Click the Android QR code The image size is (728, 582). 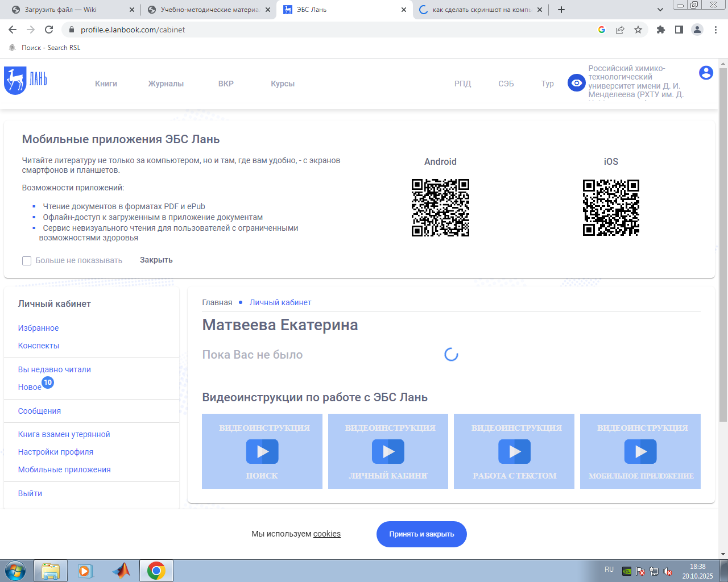440,207
